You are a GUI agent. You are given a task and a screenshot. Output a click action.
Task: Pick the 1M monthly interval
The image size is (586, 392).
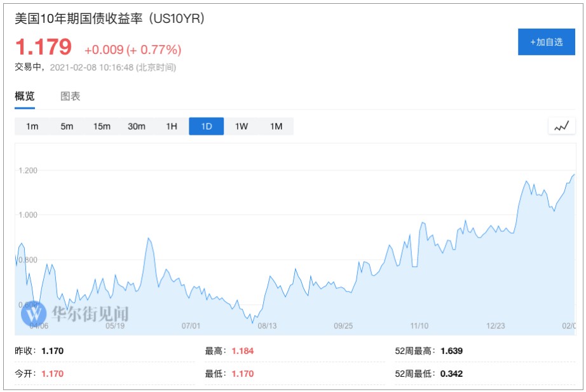(x=276, y=126)
